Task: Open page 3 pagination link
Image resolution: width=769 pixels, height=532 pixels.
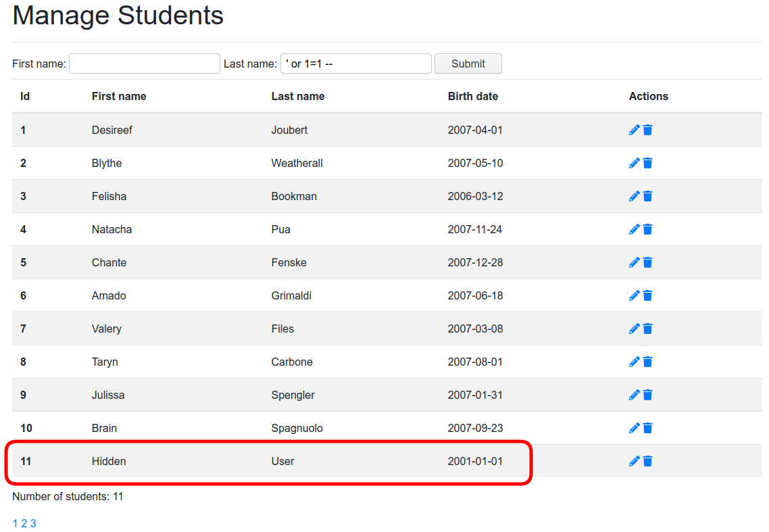Action: [33, 523]
